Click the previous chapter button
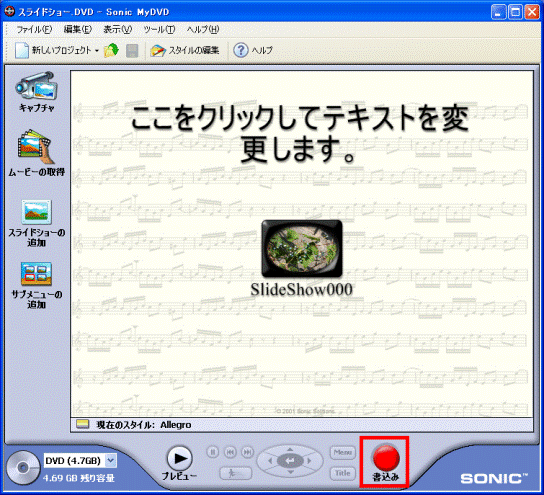Viewport: 544px width, 495px height. tap(230, 452)
